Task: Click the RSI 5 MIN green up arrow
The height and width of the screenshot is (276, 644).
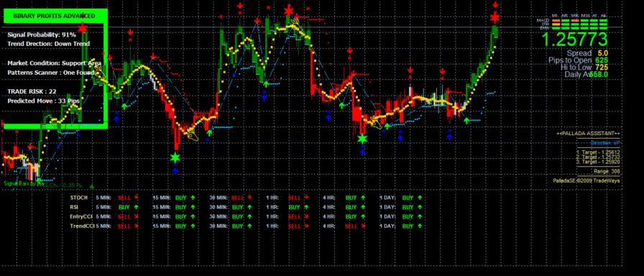Action: (x=136, y=207)
